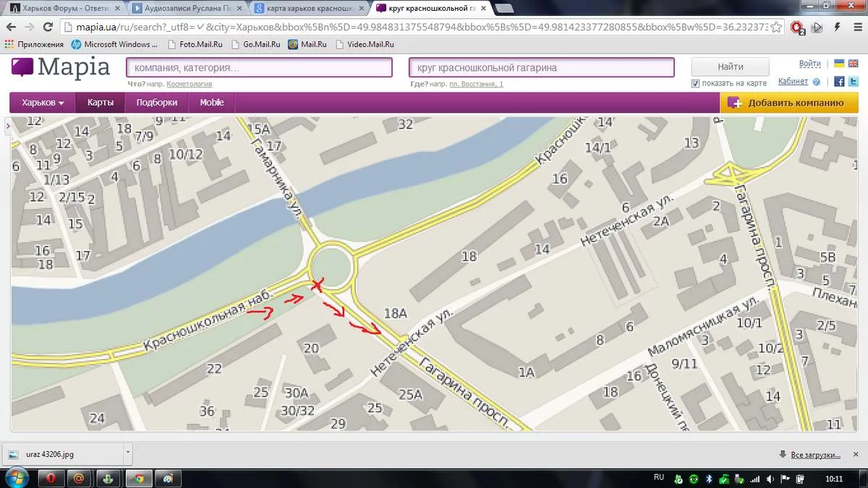Click the RU language indicator

pyautogui.click(x=658, y=478)
